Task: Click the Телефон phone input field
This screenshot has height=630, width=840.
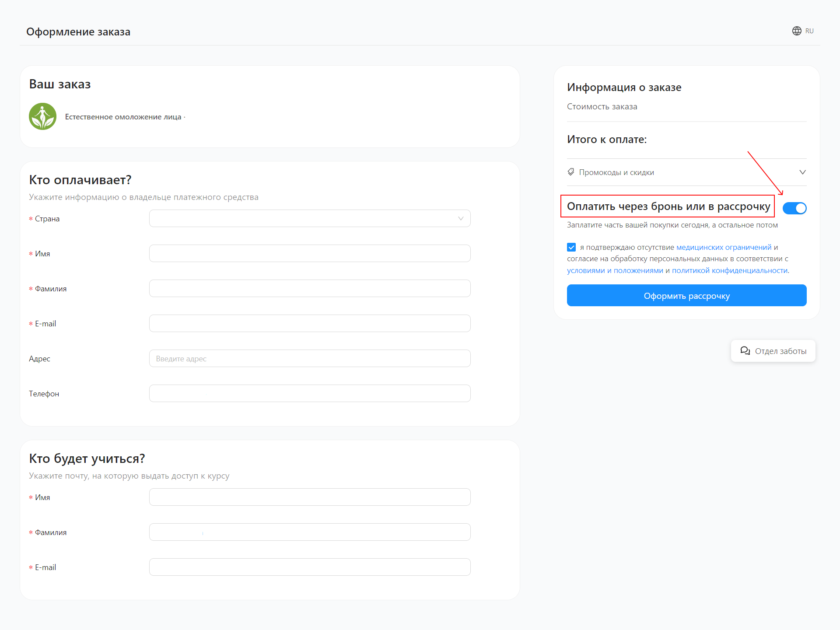Action: (309, 393)
